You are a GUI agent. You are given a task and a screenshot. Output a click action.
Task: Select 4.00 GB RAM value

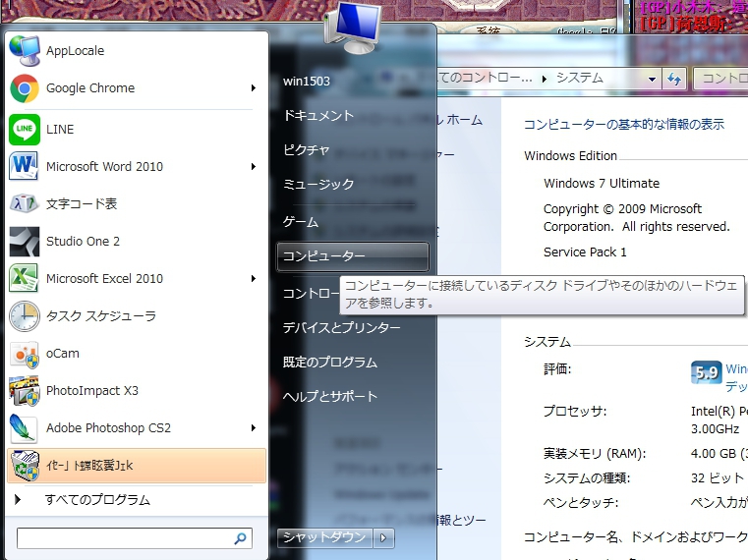pyautogui.click(x=714, y=454)
